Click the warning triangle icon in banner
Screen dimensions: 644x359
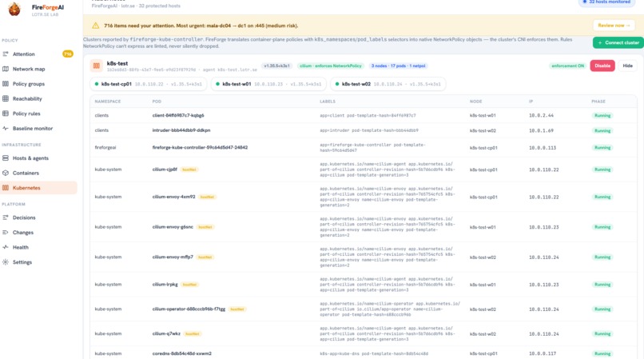point(95,26)
